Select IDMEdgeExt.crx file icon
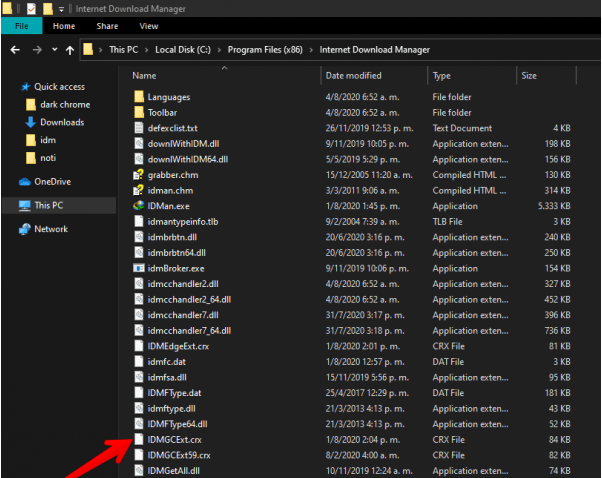 (x=139, y=346)
